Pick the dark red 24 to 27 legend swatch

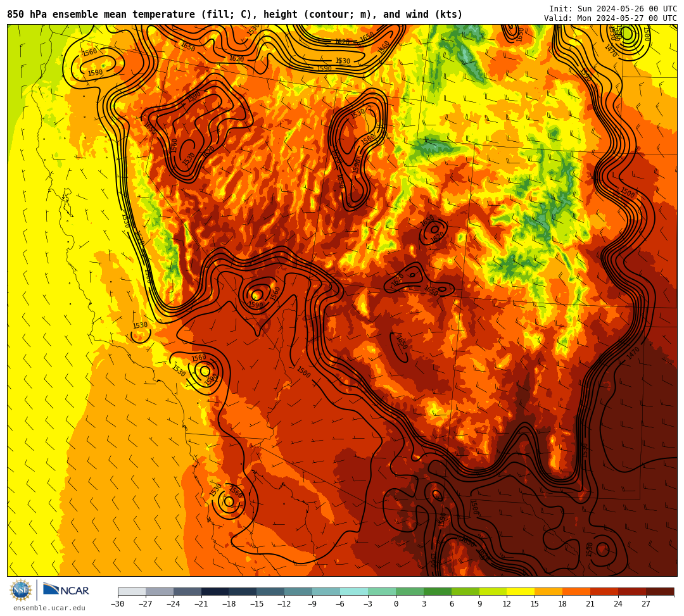[633, 591]
